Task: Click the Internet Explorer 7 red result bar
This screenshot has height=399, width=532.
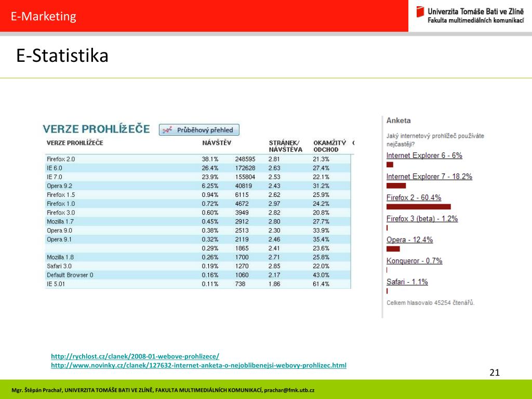Action: pyautogui.click(x=396, y=185)
